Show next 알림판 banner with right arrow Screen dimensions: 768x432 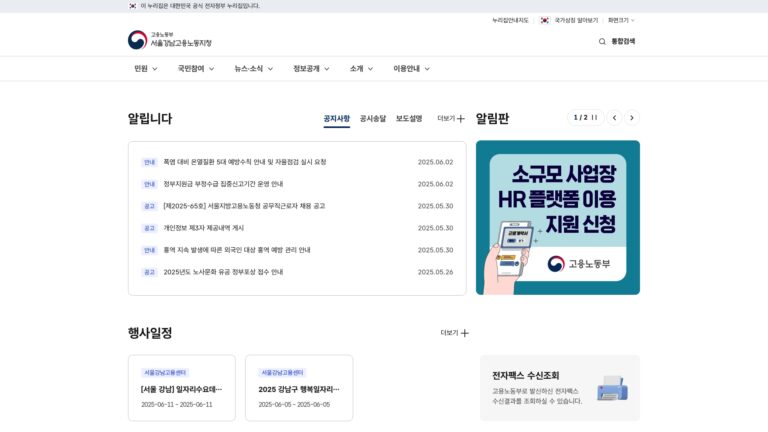[632, 118]
